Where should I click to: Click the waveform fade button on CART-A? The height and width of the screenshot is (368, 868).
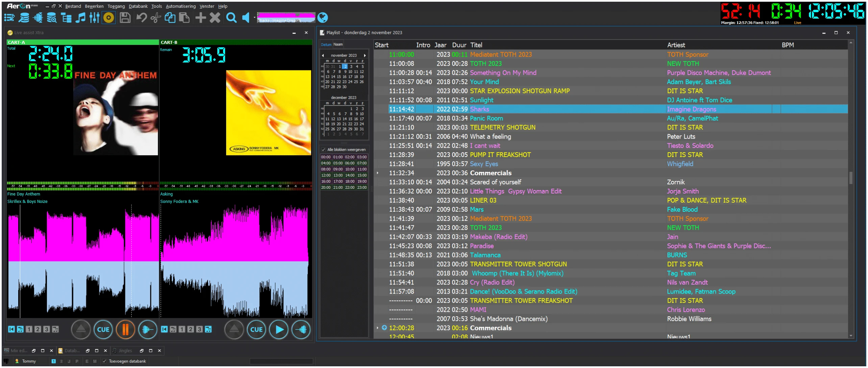point(147,329)
